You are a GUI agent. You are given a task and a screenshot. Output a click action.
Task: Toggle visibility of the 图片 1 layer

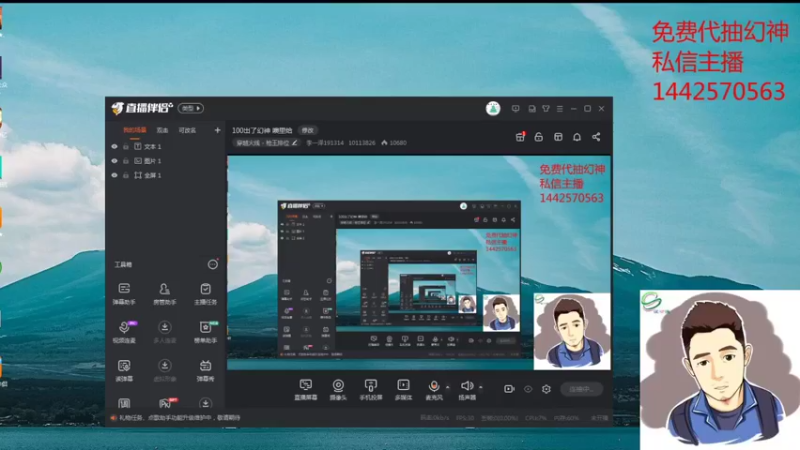pos(114,161)
